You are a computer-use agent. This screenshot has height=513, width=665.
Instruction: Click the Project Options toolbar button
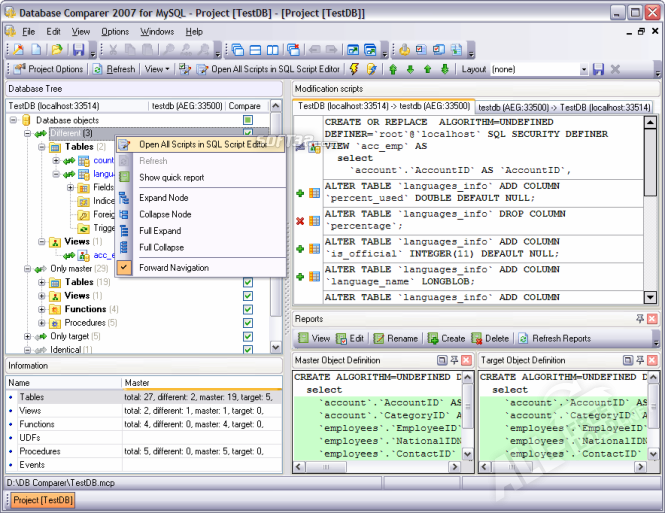coord(48,69)
